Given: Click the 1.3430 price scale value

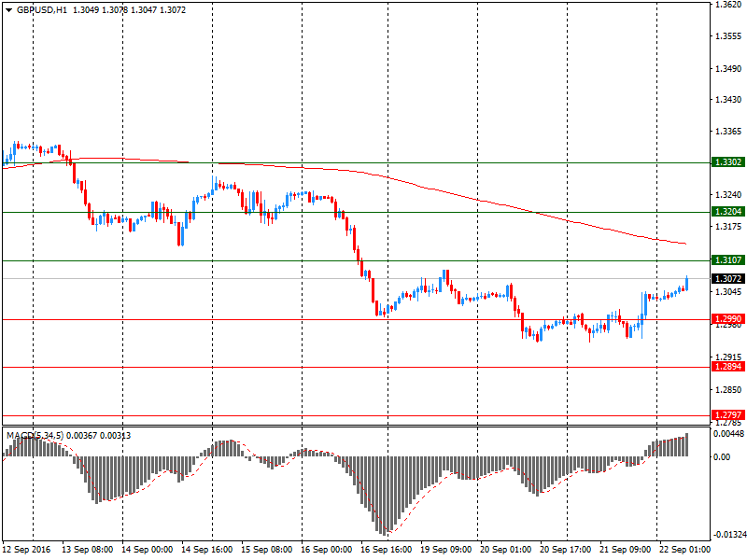Looking at the screenshot, I should coord(728,100).
